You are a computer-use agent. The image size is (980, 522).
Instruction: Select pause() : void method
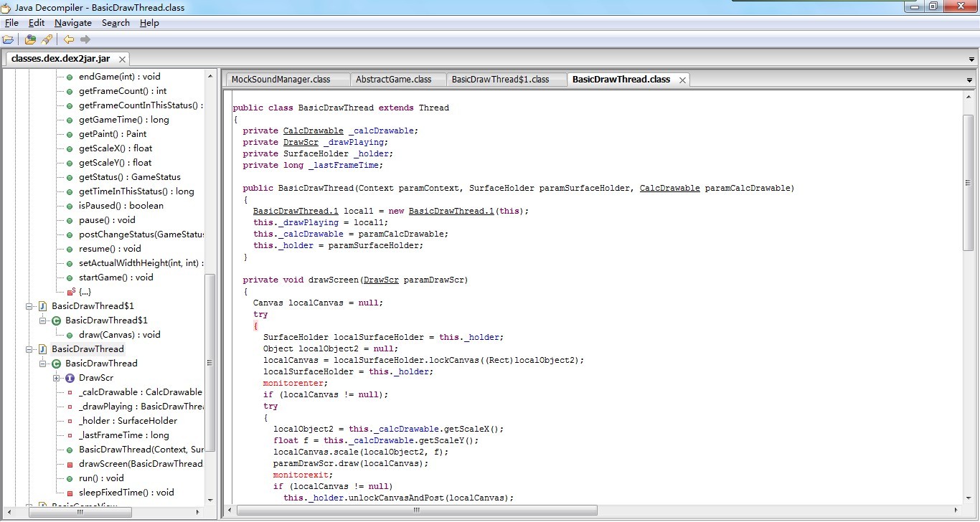pos(107,220)
